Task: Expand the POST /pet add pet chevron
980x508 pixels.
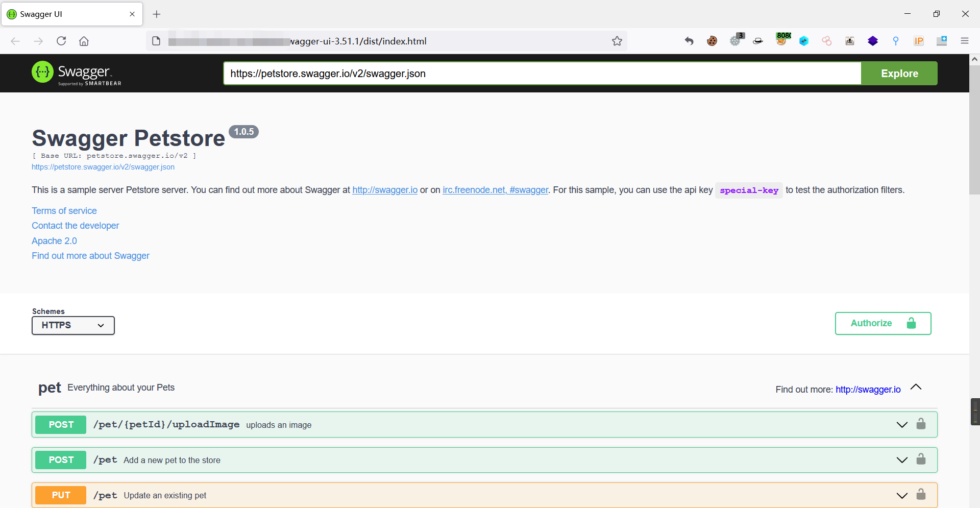Action: click(902, 460)
